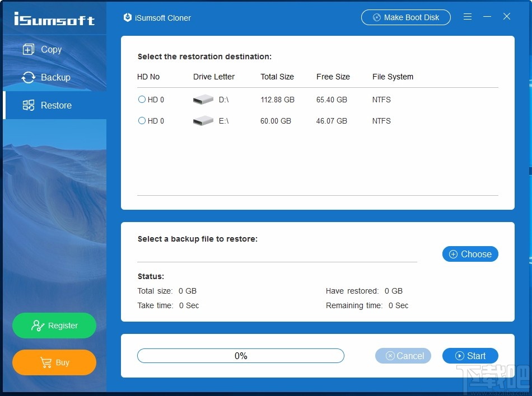532x396 pixels.
Task: Choose a backup file to restore
Action: point(470,254)
